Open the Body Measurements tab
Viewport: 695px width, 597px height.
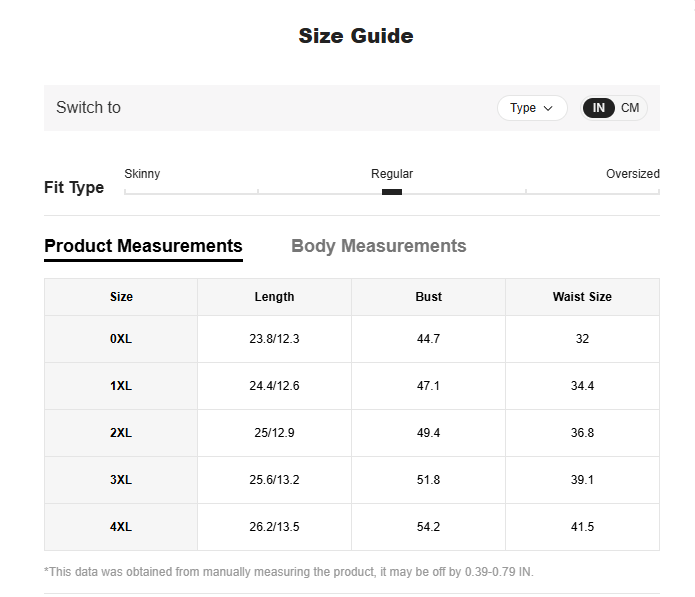379,246
